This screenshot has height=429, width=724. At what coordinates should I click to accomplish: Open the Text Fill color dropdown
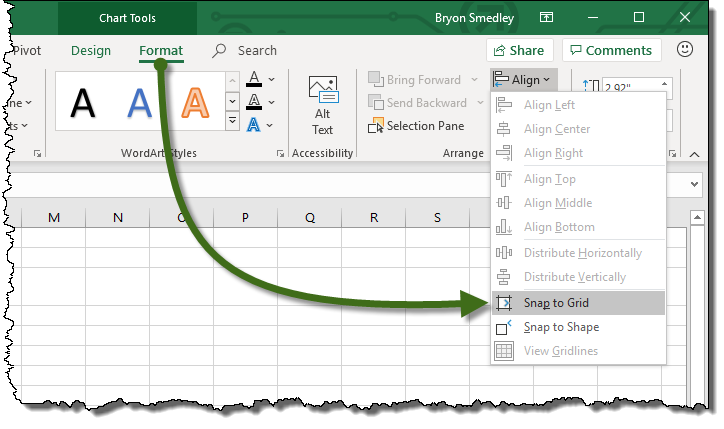(x=269, y=80)
